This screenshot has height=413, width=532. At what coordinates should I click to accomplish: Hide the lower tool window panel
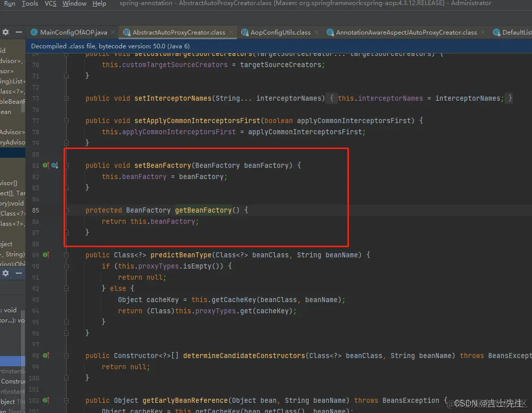[x=19, y=273]
